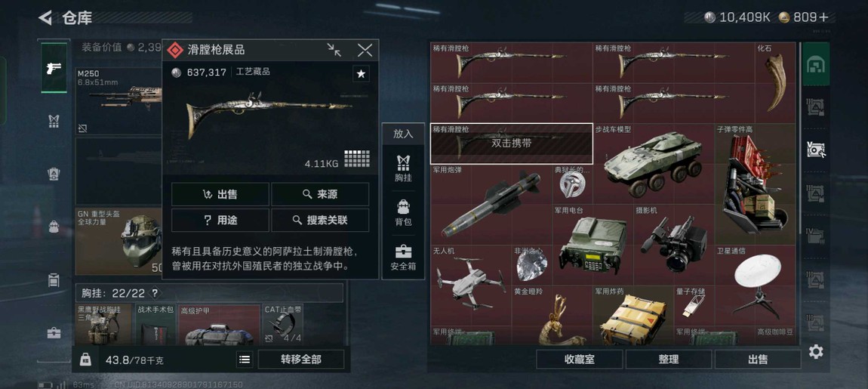Open 搜索关联 related search

click(320, 220)
